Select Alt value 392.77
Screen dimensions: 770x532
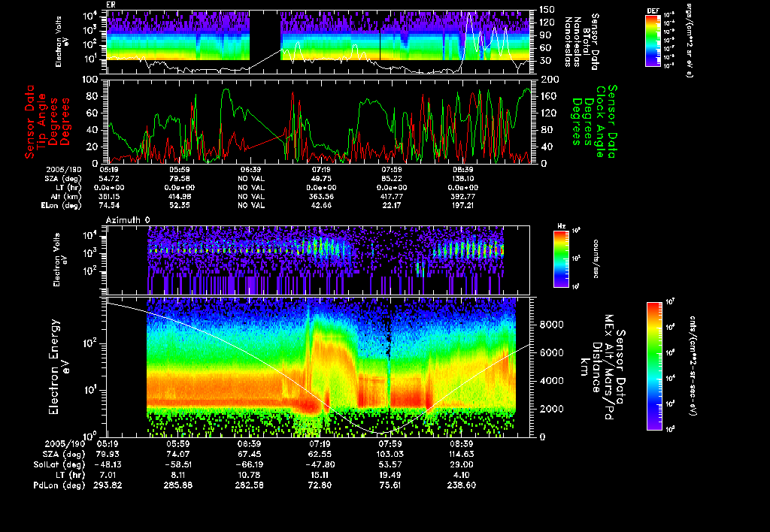tap(462, 196)
